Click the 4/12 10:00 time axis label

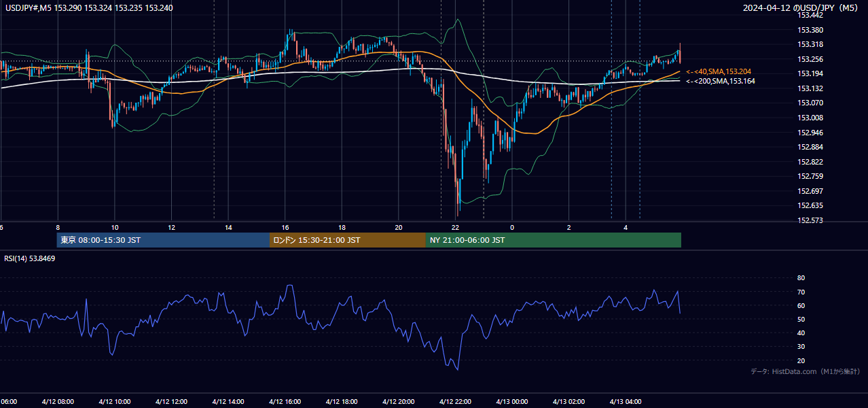coord(114,402)
